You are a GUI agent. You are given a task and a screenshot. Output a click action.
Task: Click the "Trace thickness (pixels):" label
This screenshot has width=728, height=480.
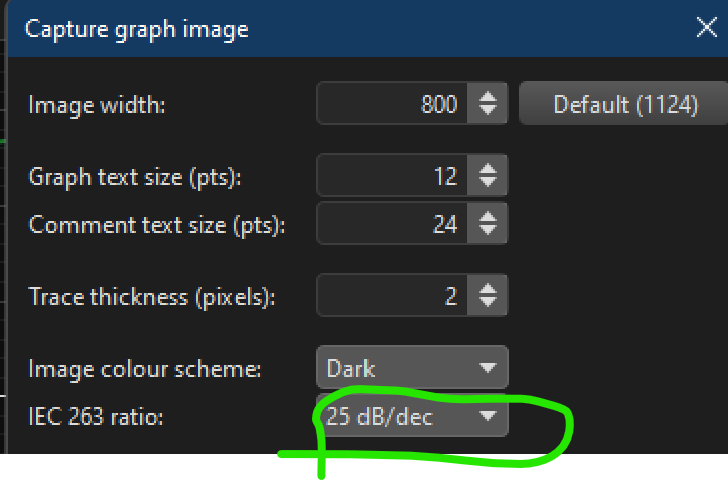[152, 297]
